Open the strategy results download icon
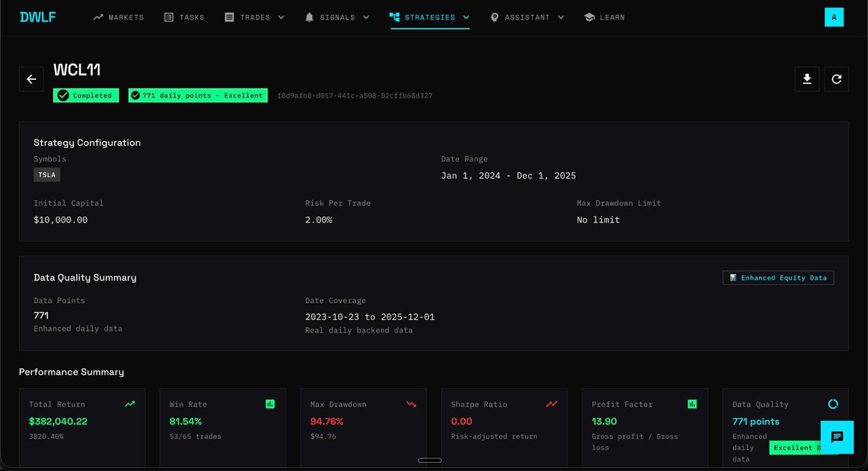This screenshot has width=868, height=471. tap(806, 79)
